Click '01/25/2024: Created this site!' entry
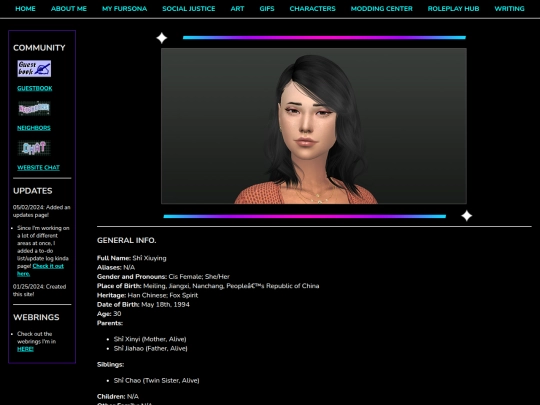540x405 pixels. coord(39,290)
